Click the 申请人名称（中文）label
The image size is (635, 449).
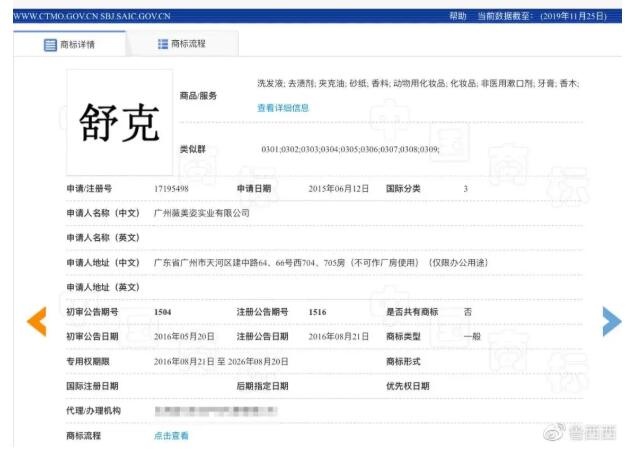tap(103, 213)
